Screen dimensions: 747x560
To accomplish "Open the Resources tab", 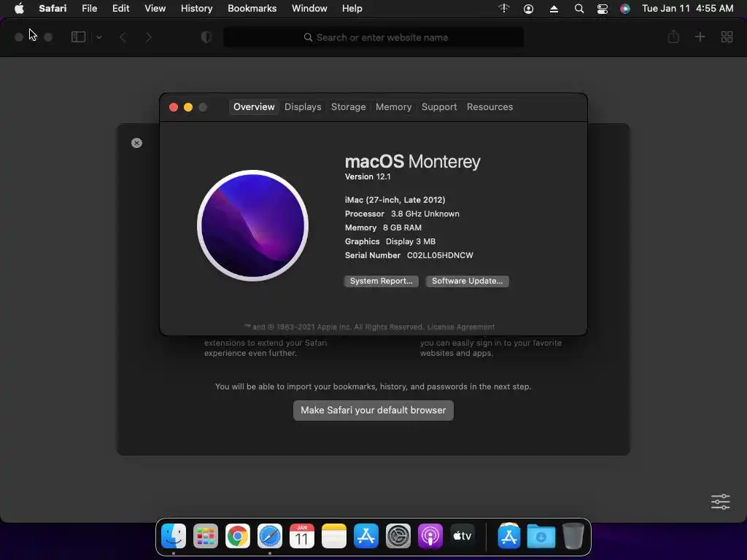I will (489, 107).
